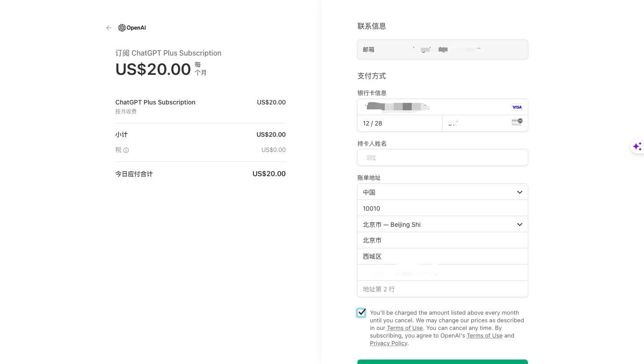Open the country dropdown showing 中国

[443, 192]
